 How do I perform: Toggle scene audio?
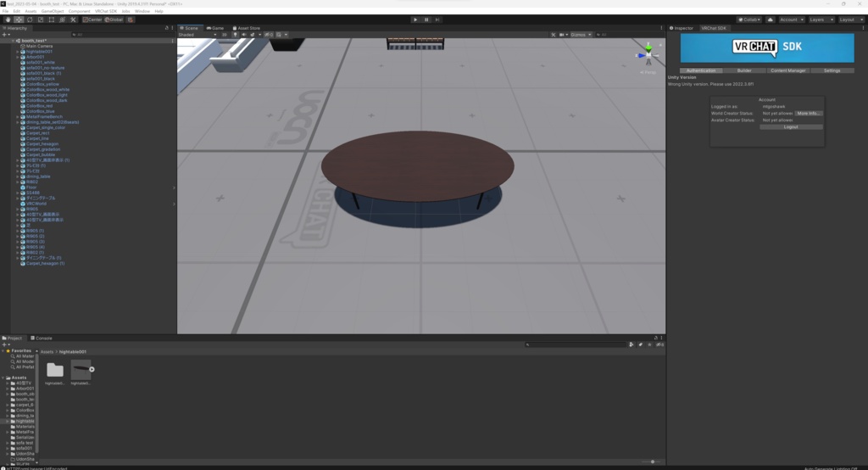(x=243, y=35)
